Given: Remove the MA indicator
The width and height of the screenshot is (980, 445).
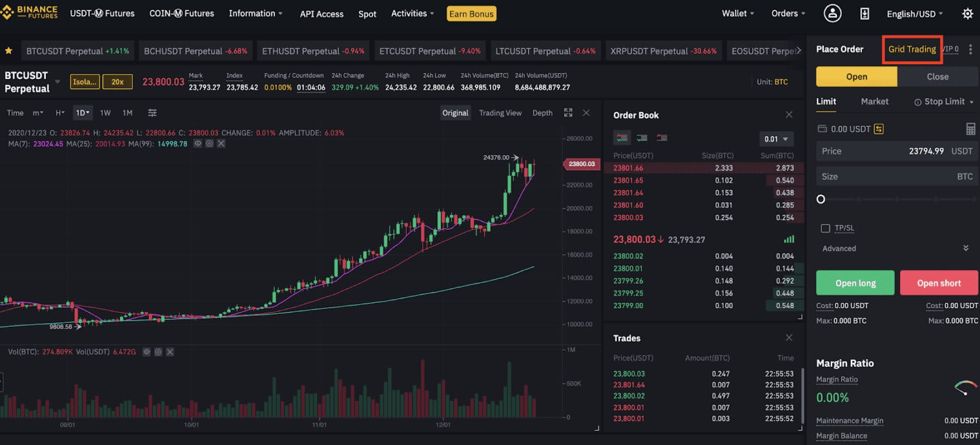Looking at the screenshot, I should pos(221,144).
